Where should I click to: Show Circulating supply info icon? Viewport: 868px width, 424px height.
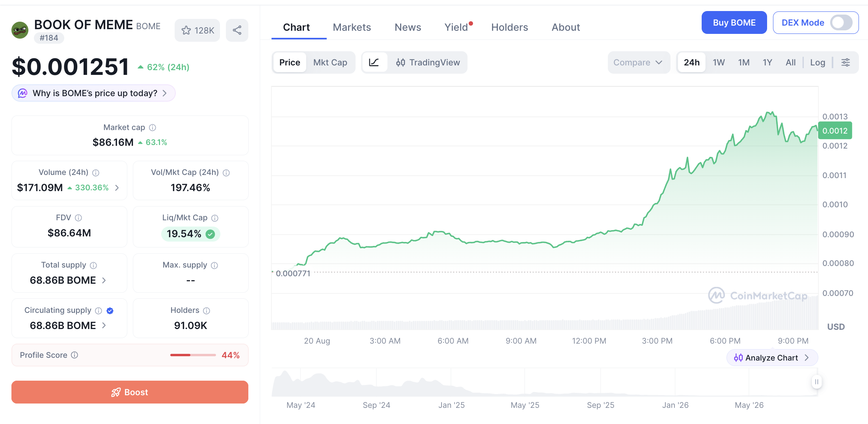click(x=99, y=311)
